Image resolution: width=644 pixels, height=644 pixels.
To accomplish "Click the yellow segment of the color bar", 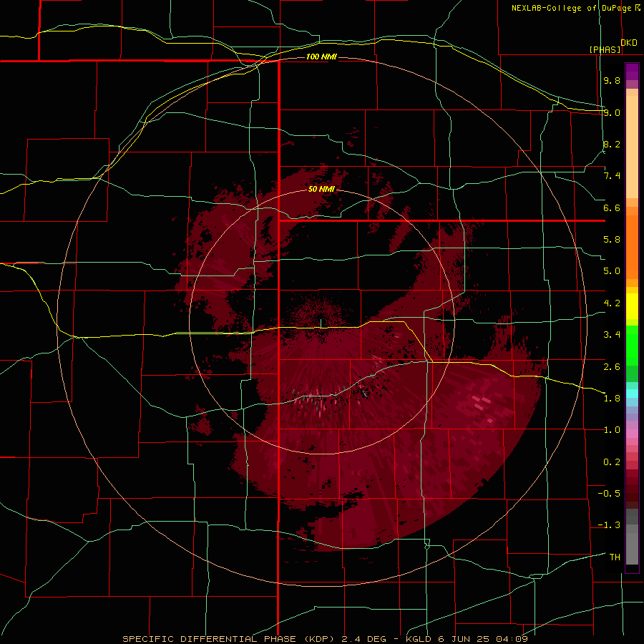I will [632, 306].
